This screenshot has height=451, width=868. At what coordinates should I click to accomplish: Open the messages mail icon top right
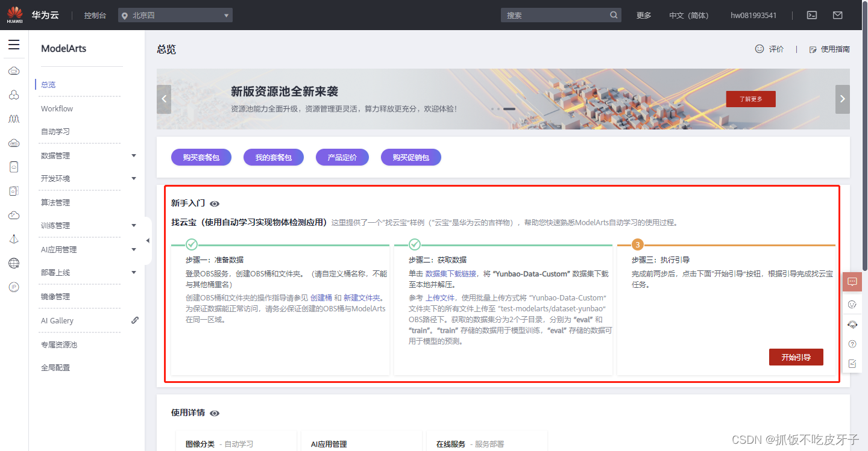pos(837,15)
